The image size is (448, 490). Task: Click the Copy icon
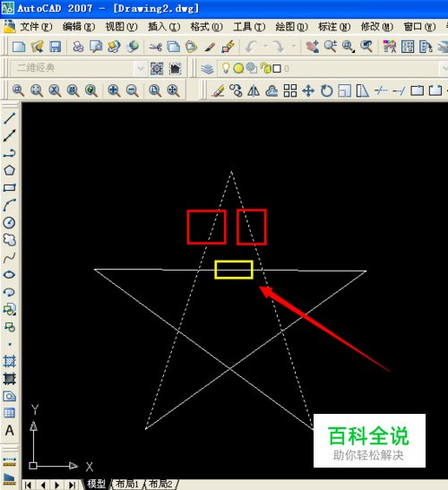pyautogui.click(x=173, y=47)
